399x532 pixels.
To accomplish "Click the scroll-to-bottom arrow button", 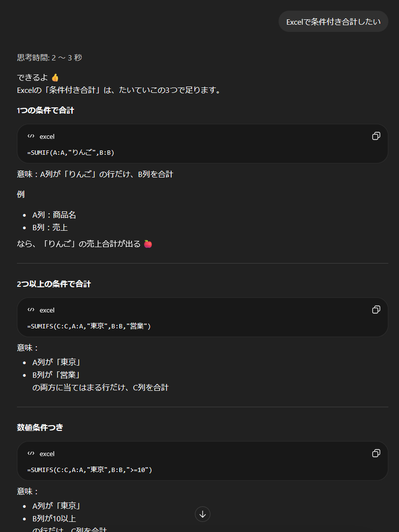I will click(203, 514).
